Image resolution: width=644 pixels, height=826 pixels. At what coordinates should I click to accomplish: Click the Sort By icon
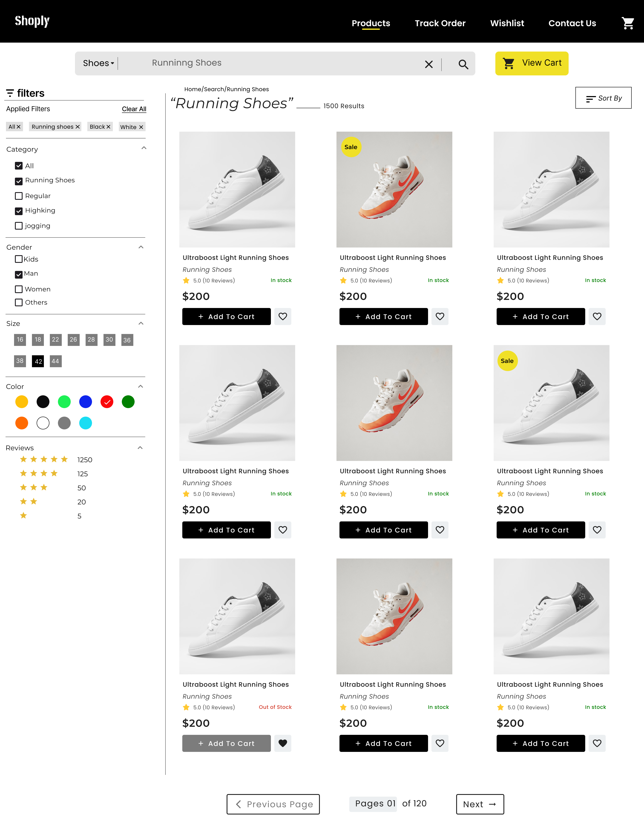(591, 98)
